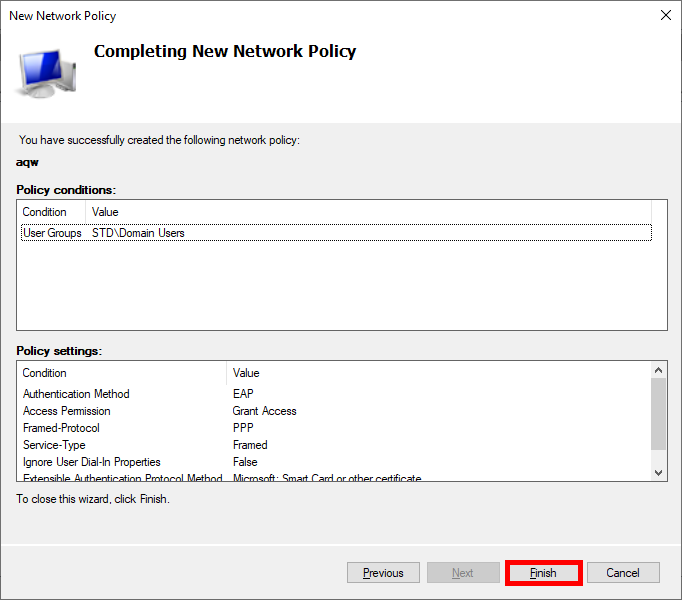Click the Grant Access value
682x600 pixels.
[264, 411]
